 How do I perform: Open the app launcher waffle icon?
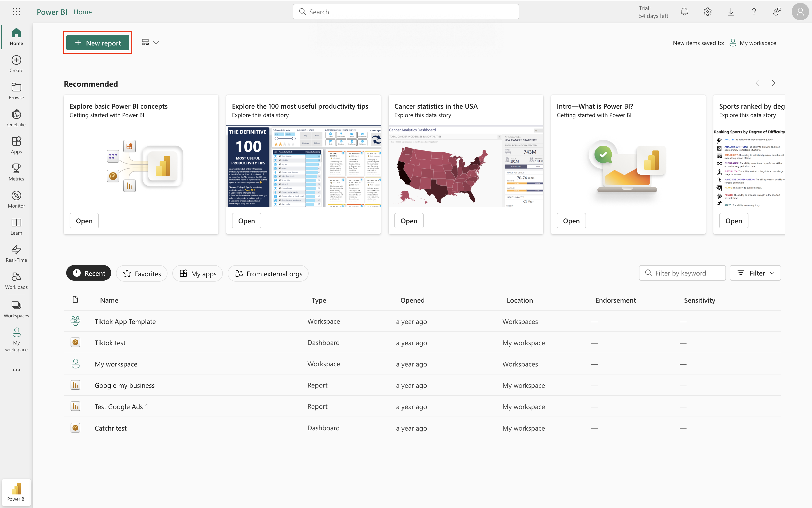(16, 12)
